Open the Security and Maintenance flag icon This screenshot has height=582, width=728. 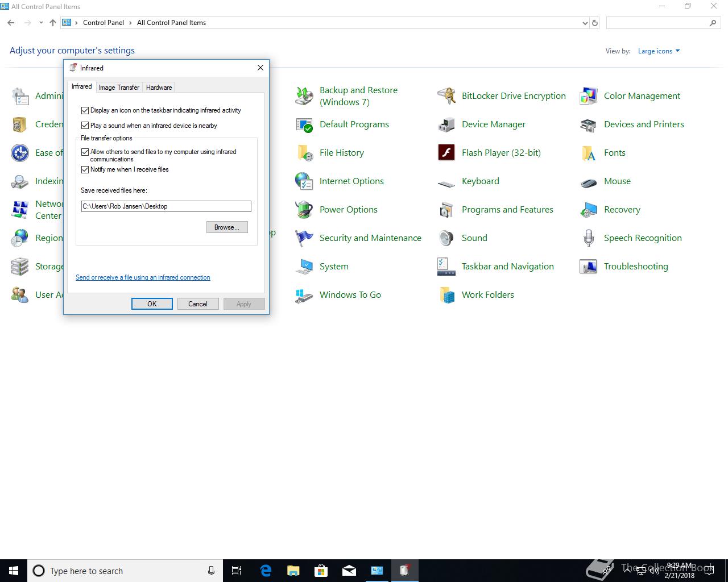click(304, 238)
